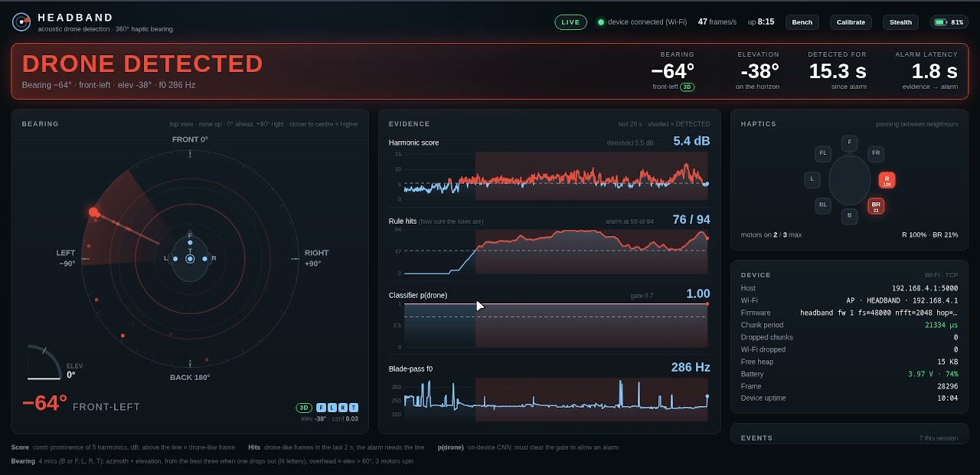Click the L mic chip in Bearing footer
The image size is (980, 475).
(332, 408)
